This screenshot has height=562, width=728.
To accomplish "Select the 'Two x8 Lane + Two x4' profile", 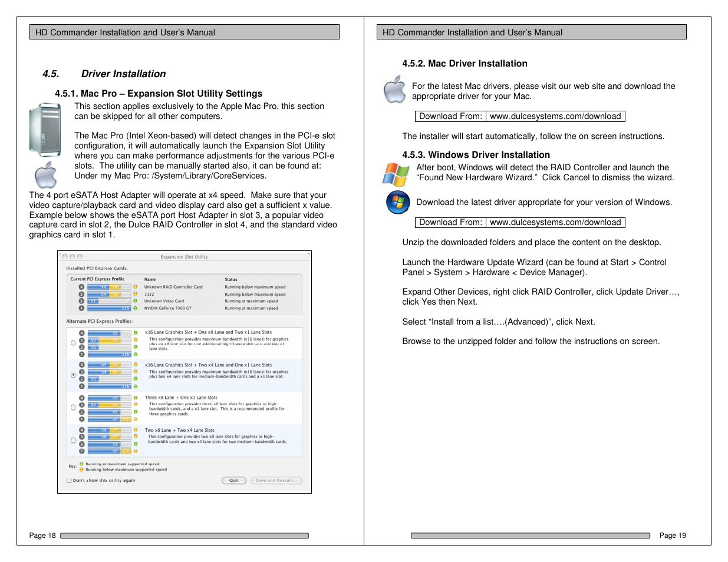I will click(x=73, y=440).
